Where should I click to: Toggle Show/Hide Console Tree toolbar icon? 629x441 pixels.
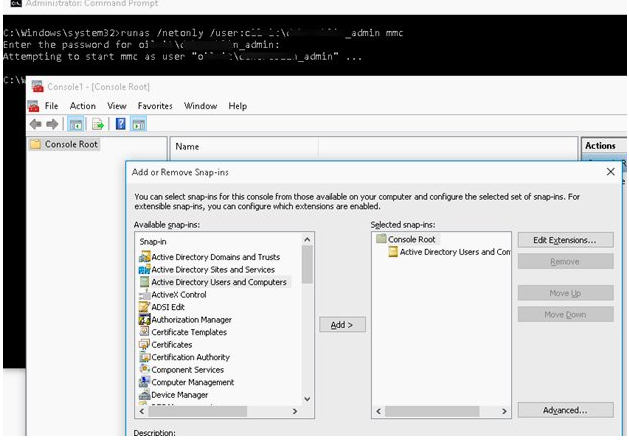pyautogui.click(x=75, y=124)
